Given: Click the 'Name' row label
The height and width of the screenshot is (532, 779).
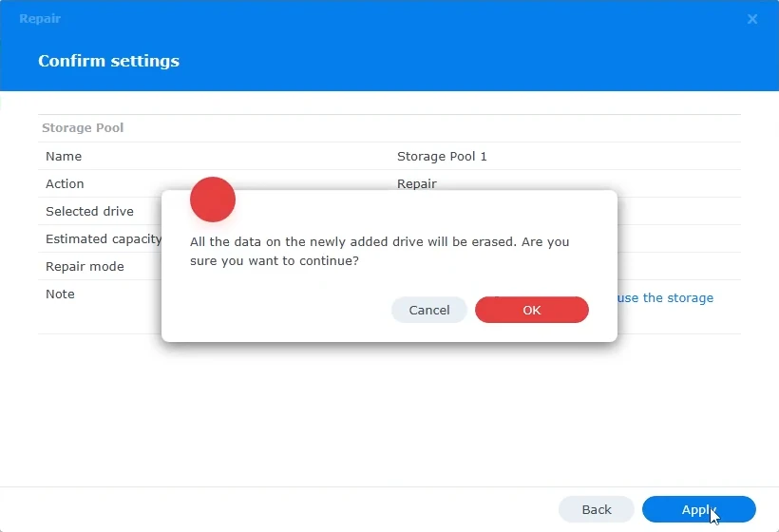Looking at the screenshot, I should (64, 157).
